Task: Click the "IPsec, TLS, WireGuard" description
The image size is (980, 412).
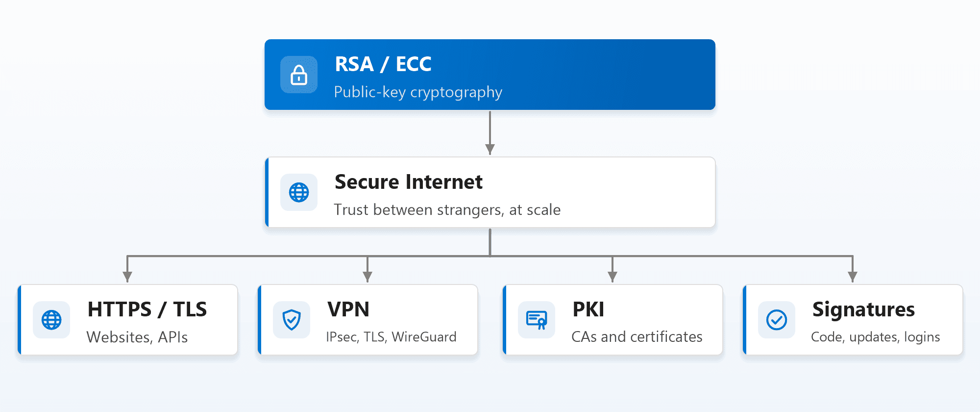Action: [x=391, y=337]
